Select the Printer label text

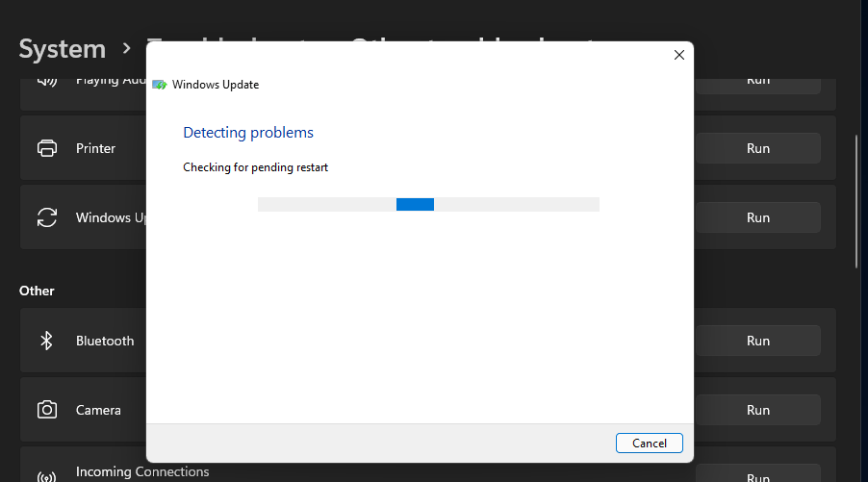coord(95,148)
